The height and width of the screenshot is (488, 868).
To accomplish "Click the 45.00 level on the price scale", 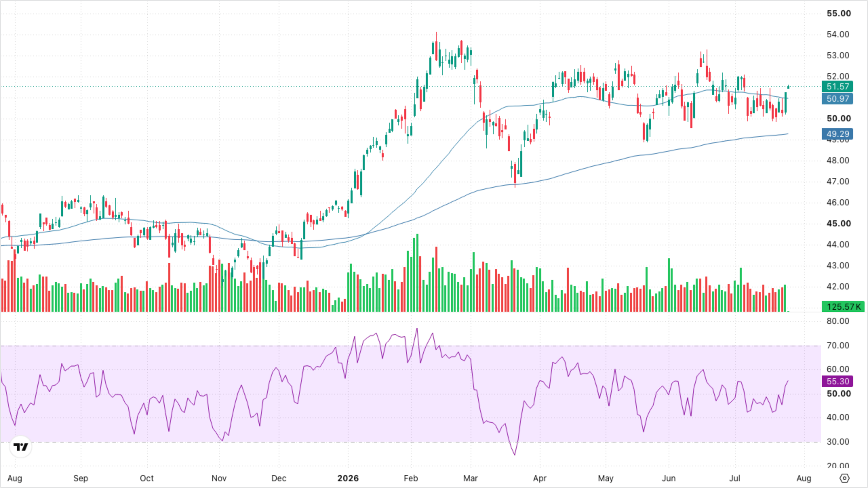I will [839, 223].
